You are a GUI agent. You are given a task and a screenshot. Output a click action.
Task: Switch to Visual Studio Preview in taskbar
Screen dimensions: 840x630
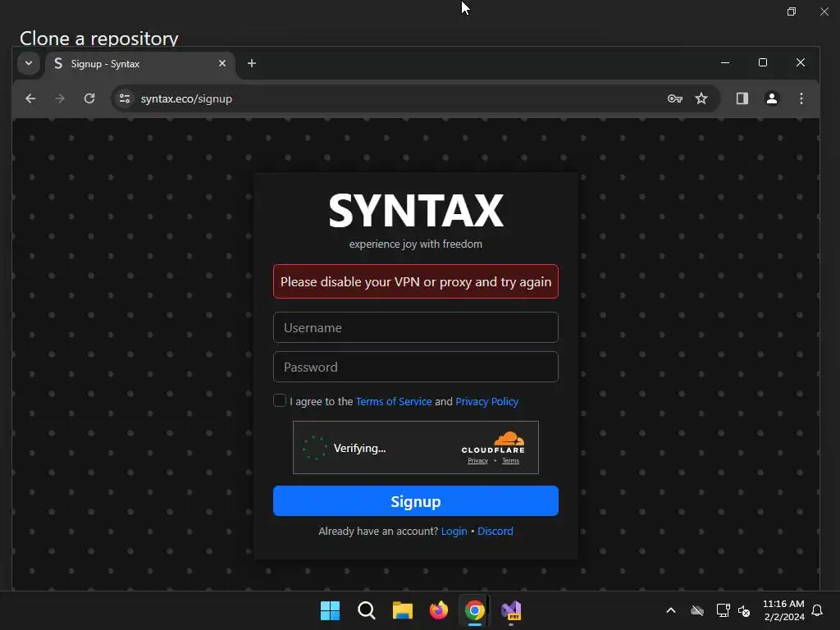point(511,610)
